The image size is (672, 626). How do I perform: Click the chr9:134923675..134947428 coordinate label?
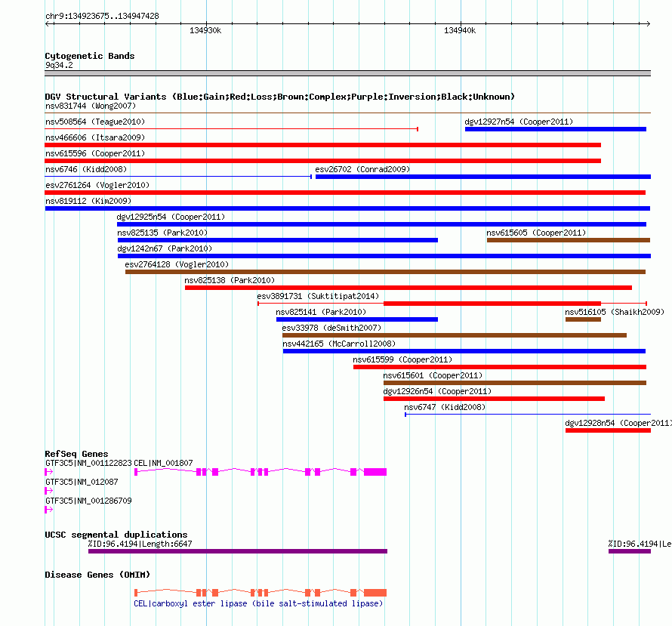click(102, 16)
